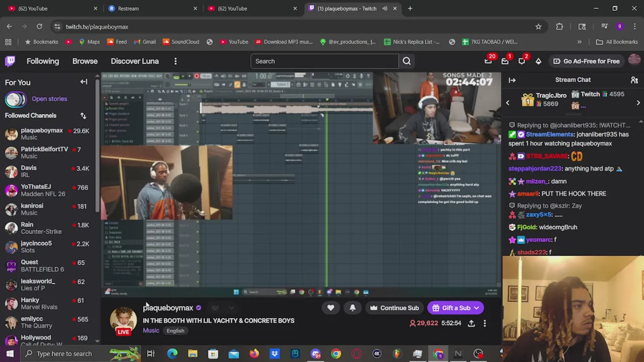Open site information icon in address bar

[57, 27]
